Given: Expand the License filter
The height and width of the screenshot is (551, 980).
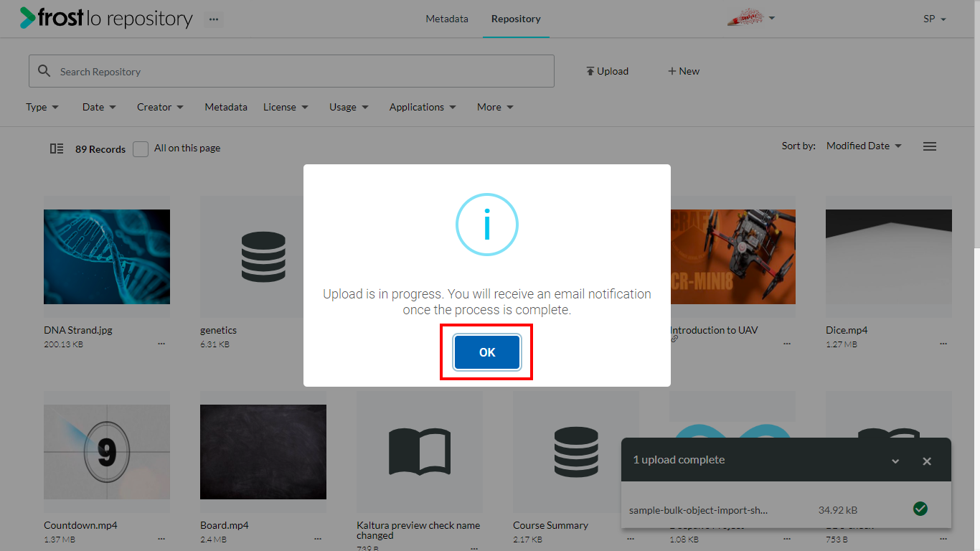Looking at the screenshot, I should pos(286,107).
